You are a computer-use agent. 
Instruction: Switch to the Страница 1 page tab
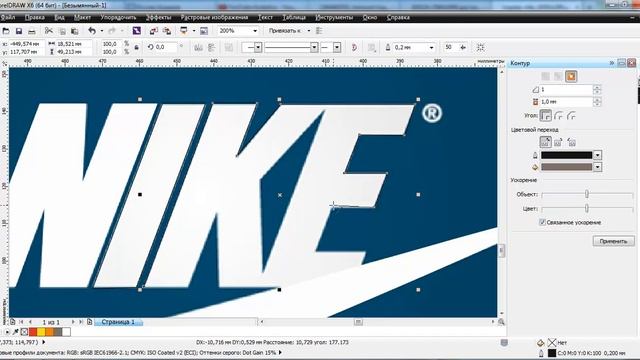pyautogui.click(x=118, y=322)
